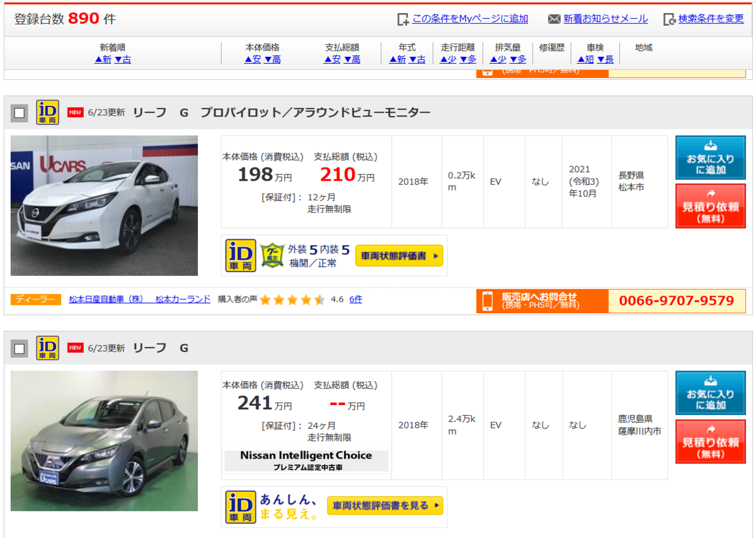The width and height of the screenshot is (756, 538).
Task: Sort 本体価格 highest first (▼高)
Action: click(273, 59)
